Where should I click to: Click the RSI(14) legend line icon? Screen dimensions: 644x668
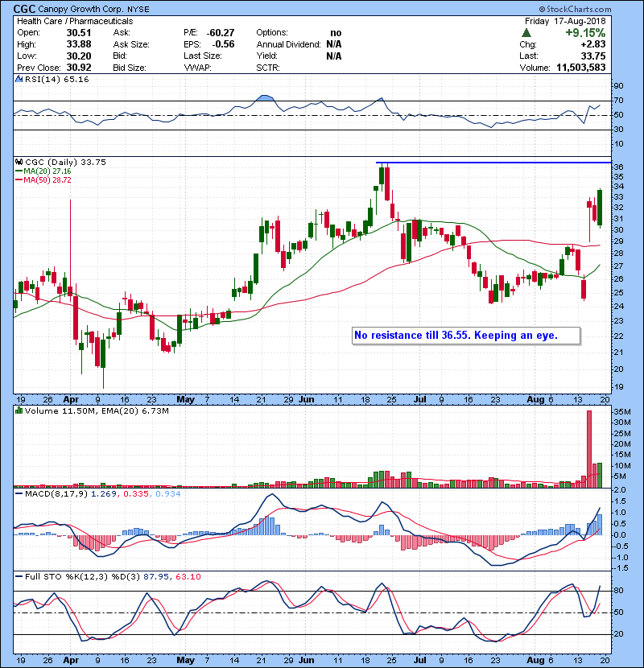tap(19, 80)
